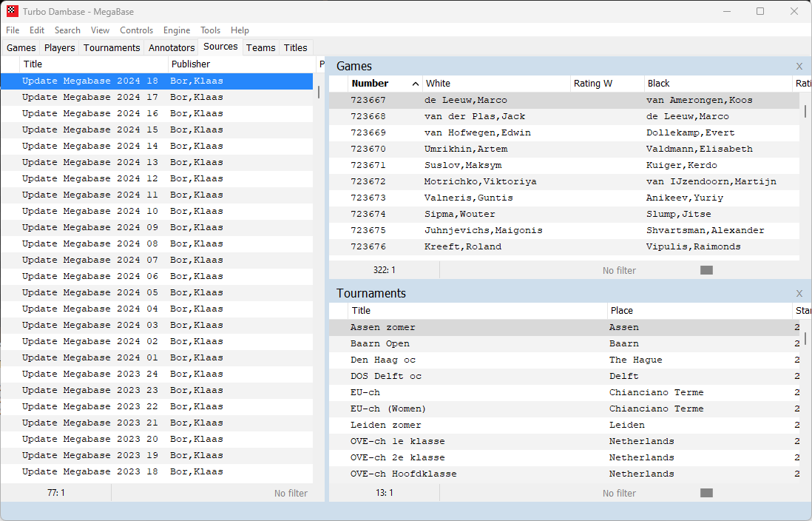Sort tournaments by Title column header
This screenshot has width=812, height=521.
[x=477, y=311]
